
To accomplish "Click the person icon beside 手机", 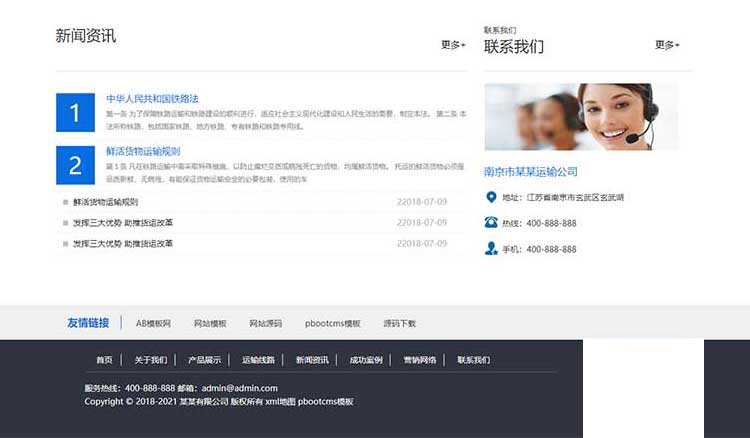I will [x=491, y=248].
